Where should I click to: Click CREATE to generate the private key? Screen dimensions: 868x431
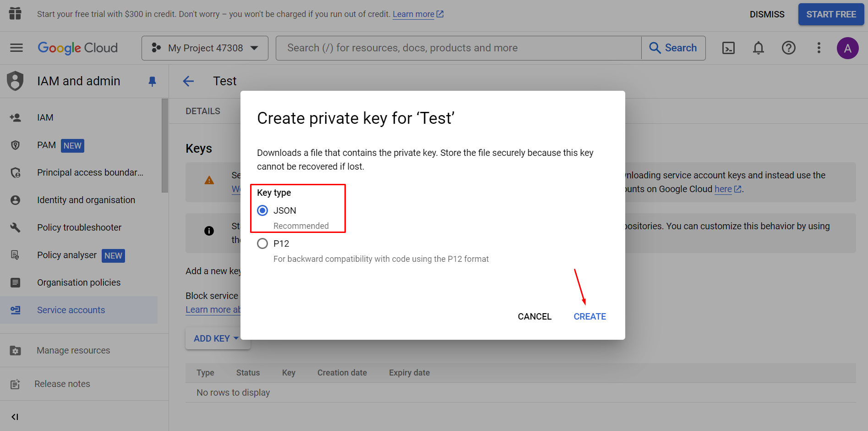pos(590,316)
